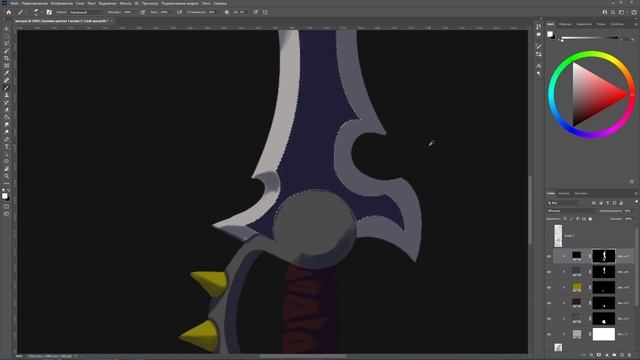
Task: Open the layer filter kind dropdown
Action: point(563,203)
